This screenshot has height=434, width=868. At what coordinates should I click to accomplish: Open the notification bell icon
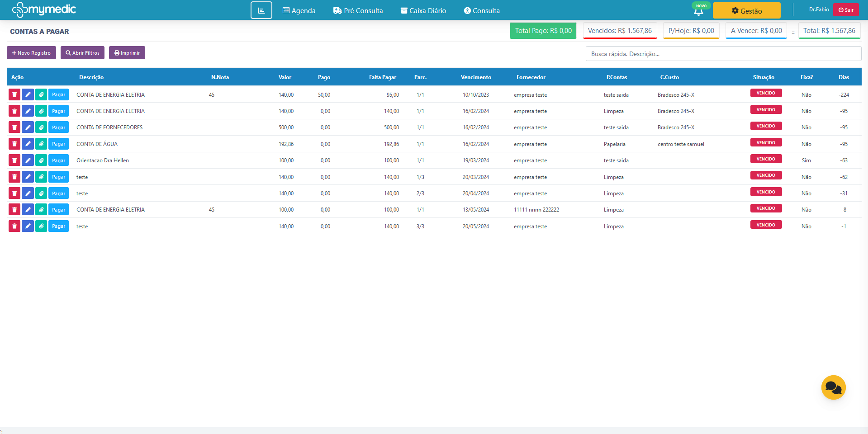click(698, 11)
